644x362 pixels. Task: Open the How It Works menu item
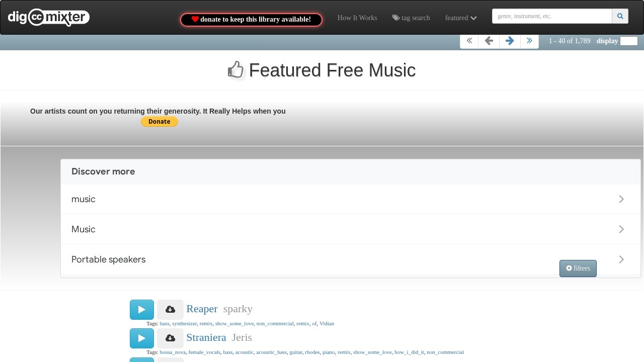(x=357, y=18)
